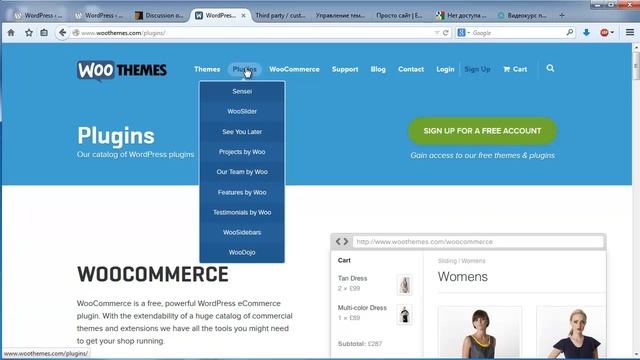
Task: Click the Subtotal text in the cart
Action: 360,344
